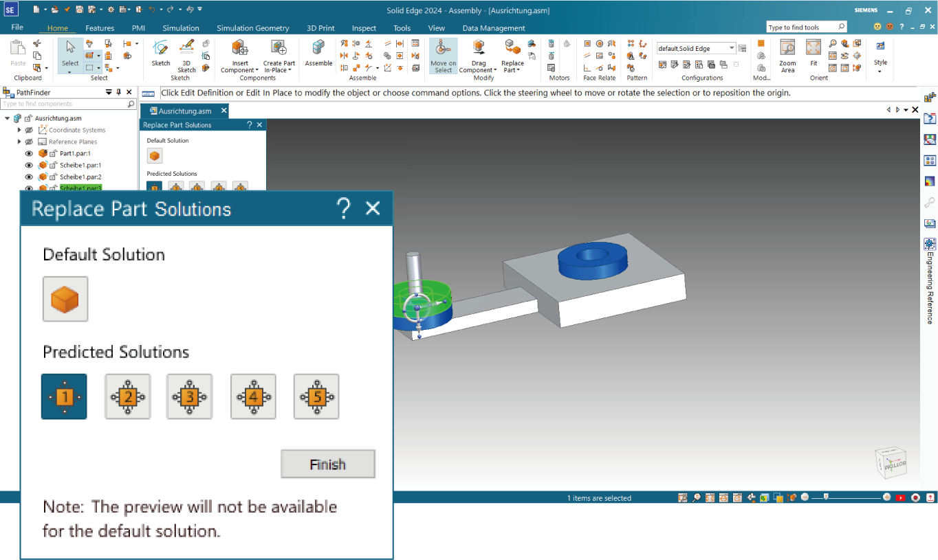
Task: Open the Select button dropdown arrow
Action: coord(70,71)
